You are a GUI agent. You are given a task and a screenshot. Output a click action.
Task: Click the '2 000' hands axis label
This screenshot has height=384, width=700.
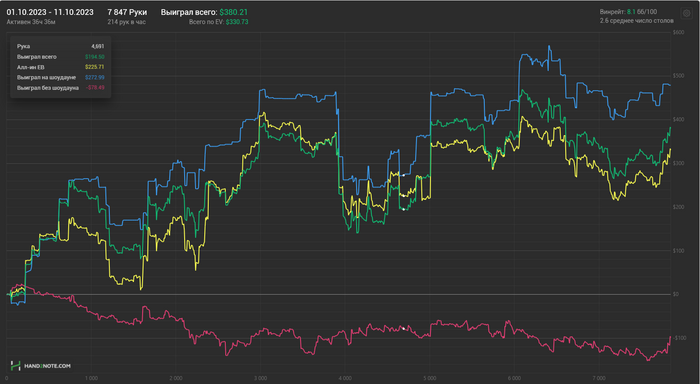pyautogui.click(x=176, y=378)
